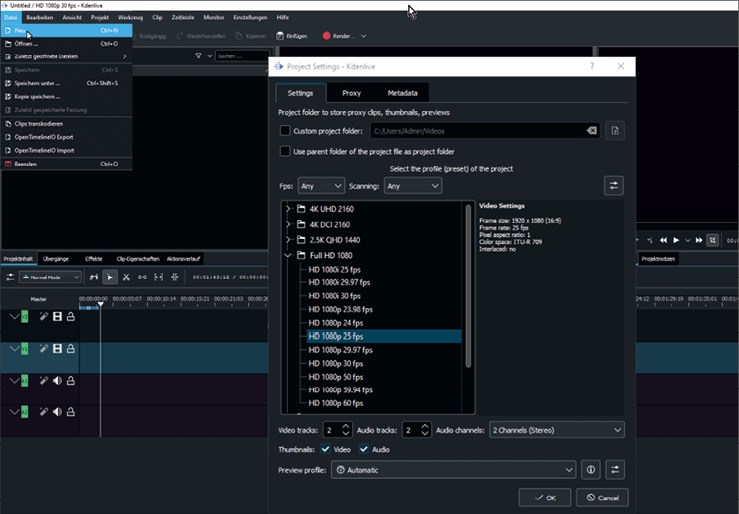
Task: Lock the V2 video track
Action: click(x=71, y=317)
